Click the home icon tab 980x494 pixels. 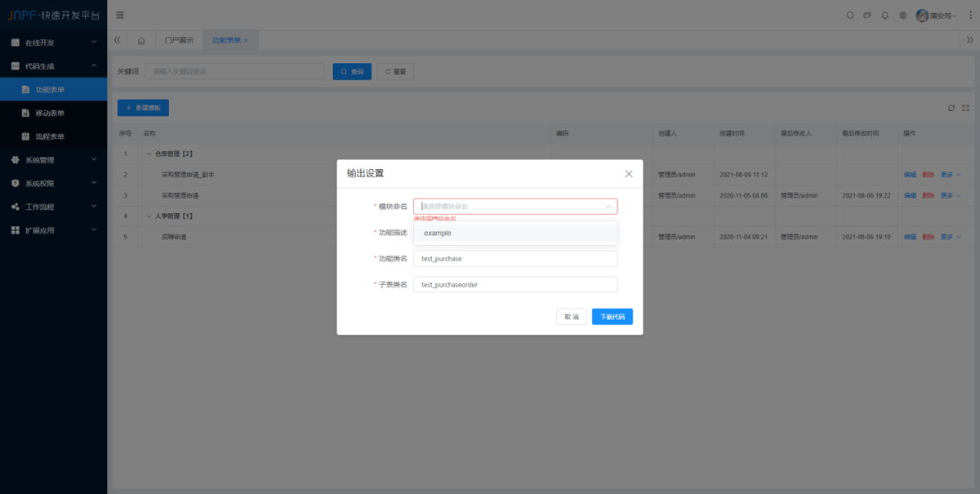click(141, 40)
